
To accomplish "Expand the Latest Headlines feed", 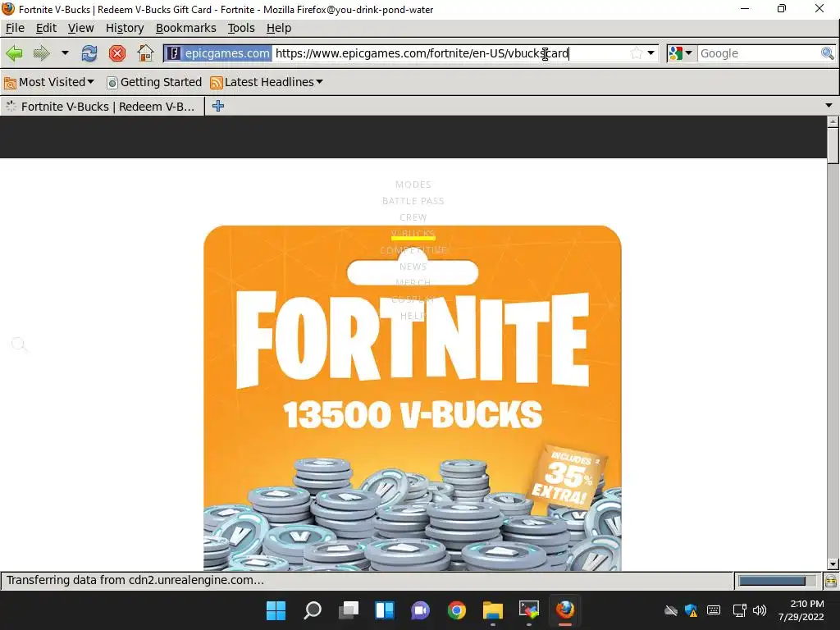I will pos(267,82).
